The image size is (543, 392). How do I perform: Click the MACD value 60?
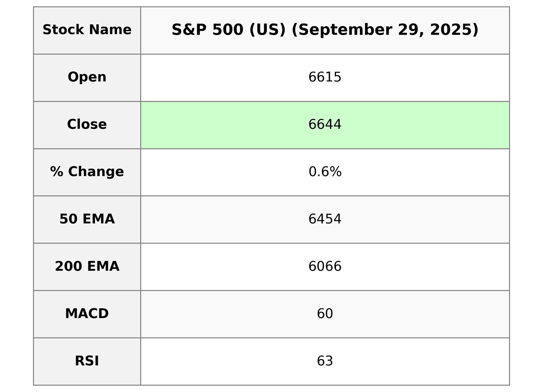tap(325, 314)
